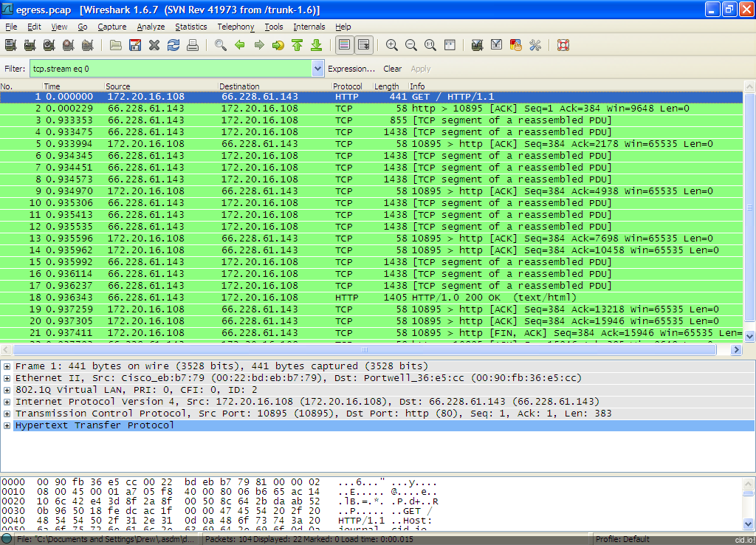Open the list of capture interfaces
756x545 pixels.
point(10,45)
